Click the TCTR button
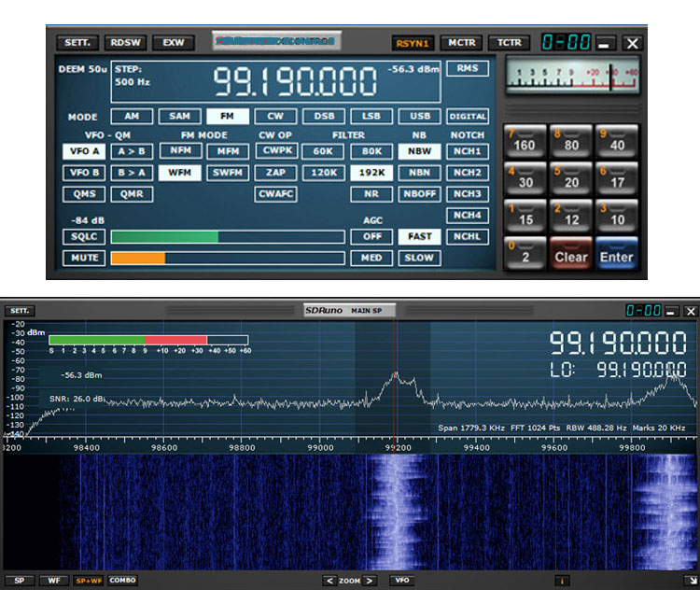The height and width of the screenshot is (590, 700). (x=510, y=42)
